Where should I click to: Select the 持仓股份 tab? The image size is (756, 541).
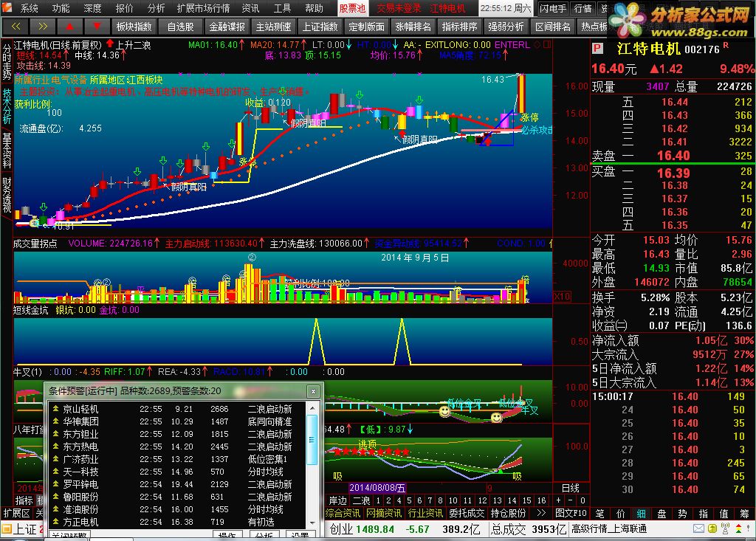pos(508,514)
